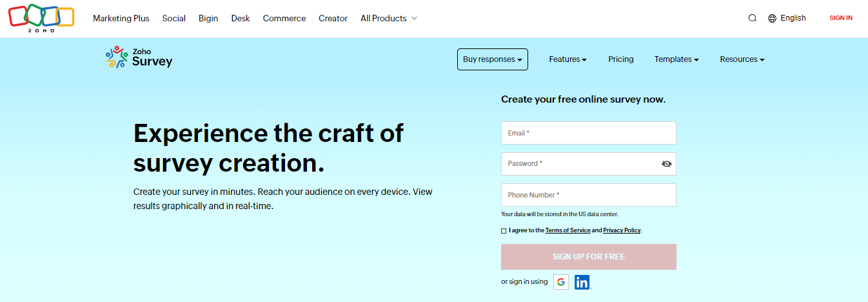Viewport: 868px width, 302px height.
Task: Open Marketing Plus in top navigation
Action: tap(121, 18)
